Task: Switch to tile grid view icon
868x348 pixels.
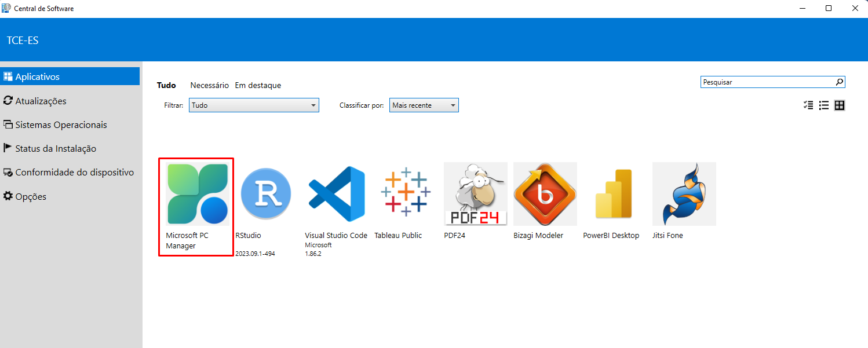Action: coord(839,105)
